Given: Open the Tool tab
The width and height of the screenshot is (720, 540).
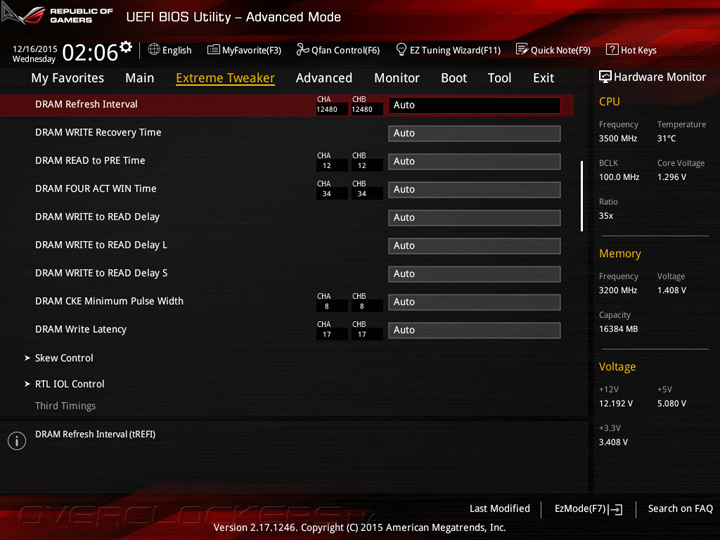Looking at the screenshot, I should 500,78.
